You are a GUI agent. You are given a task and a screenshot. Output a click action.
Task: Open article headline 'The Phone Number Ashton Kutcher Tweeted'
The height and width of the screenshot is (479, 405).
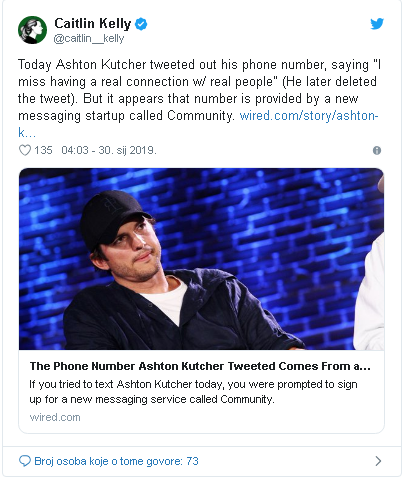200,366
